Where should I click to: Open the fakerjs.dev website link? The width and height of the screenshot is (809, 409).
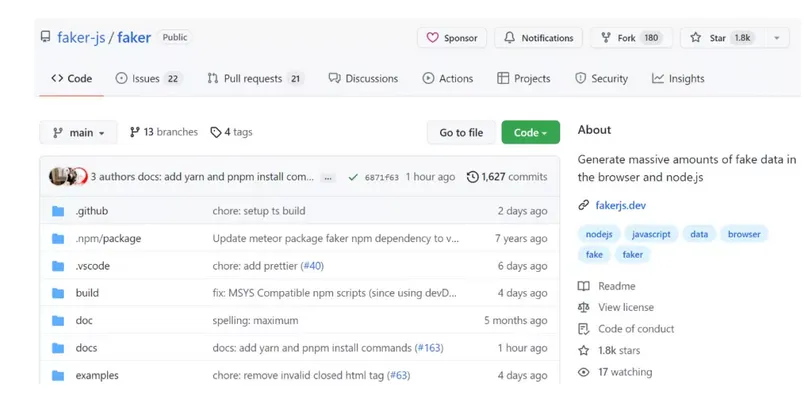click(x=620, y=205)
